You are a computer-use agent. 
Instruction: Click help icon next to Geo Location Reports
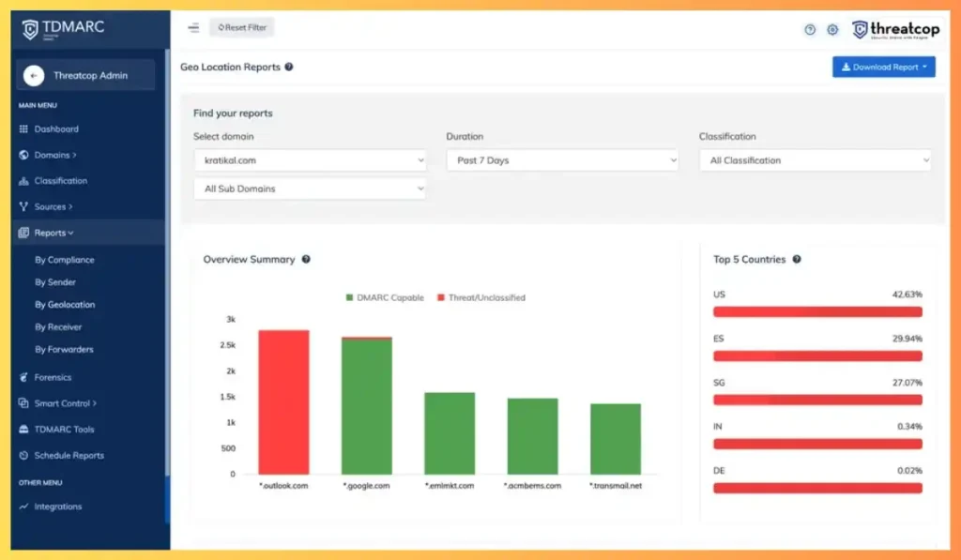(x=289, y=67)
